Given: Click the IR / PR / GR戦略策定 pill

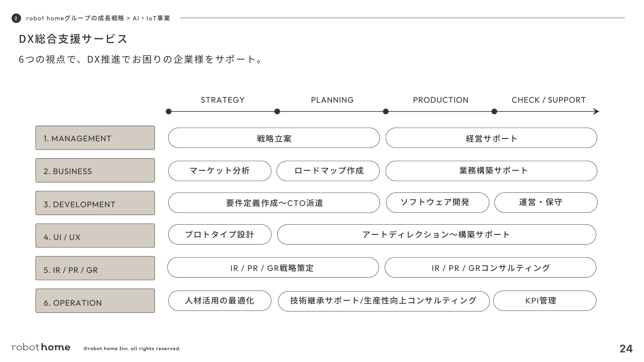Looking at the screenshot, I should 273,268.
